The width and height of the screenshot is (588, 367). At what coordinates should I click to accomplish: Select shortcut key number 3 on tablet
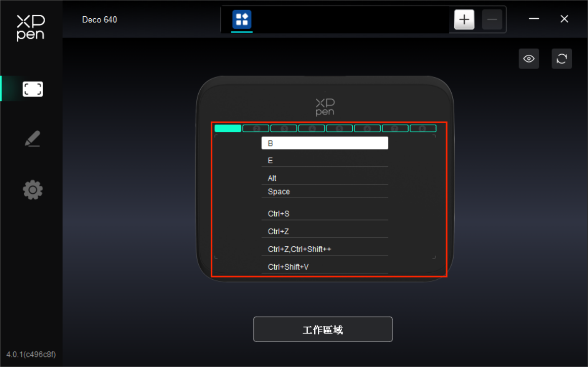point(283,128)
